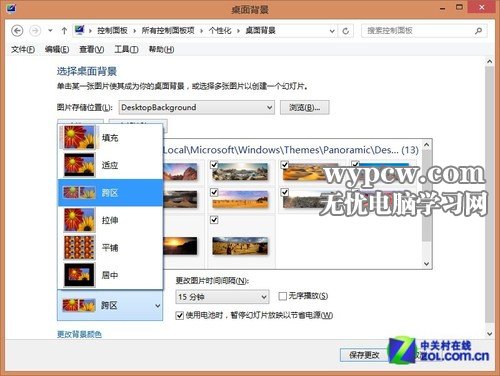Image resolution: width=500 pixels, height=376 pixels.
Task: Enable the 无序播放(S) shuffle checkbox
Action: [282, 296]
